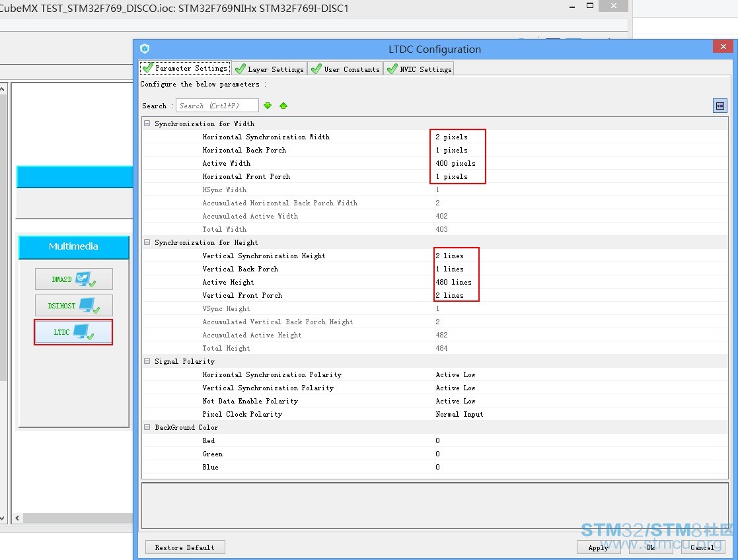Click the Apply button

[x=598, y=547]
